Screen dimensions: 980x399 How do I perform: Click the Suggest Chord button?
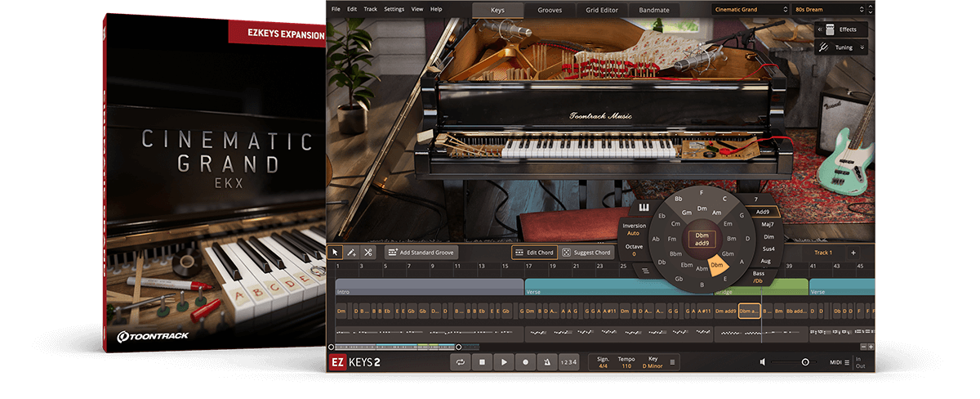(x=587, y=253)
